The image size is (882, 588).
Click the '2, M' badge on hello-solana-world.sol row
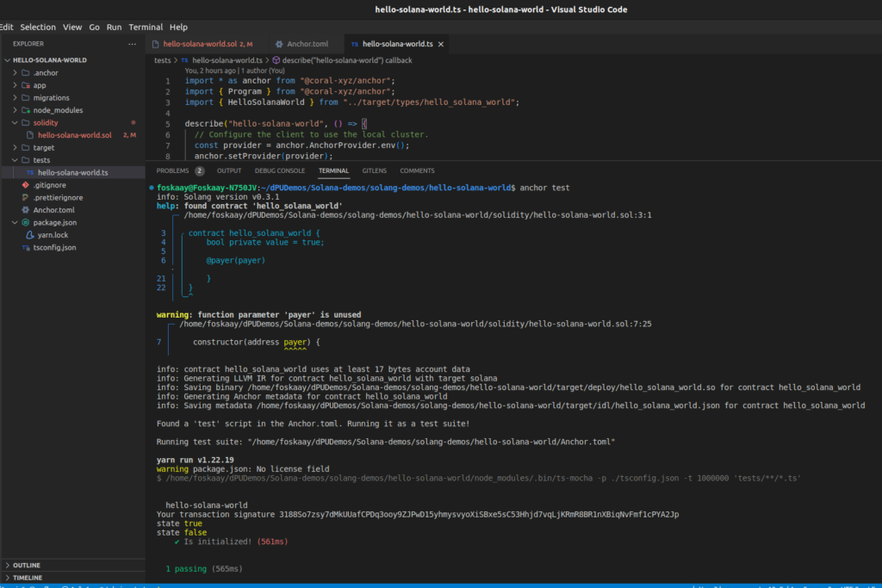tap(129, 135)
